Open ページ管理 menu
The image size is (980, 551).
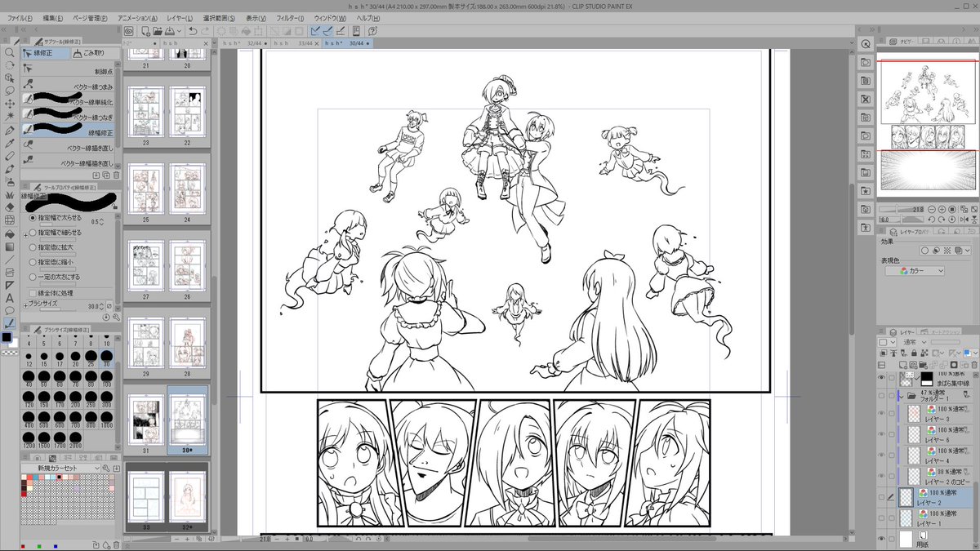point(90,17)
